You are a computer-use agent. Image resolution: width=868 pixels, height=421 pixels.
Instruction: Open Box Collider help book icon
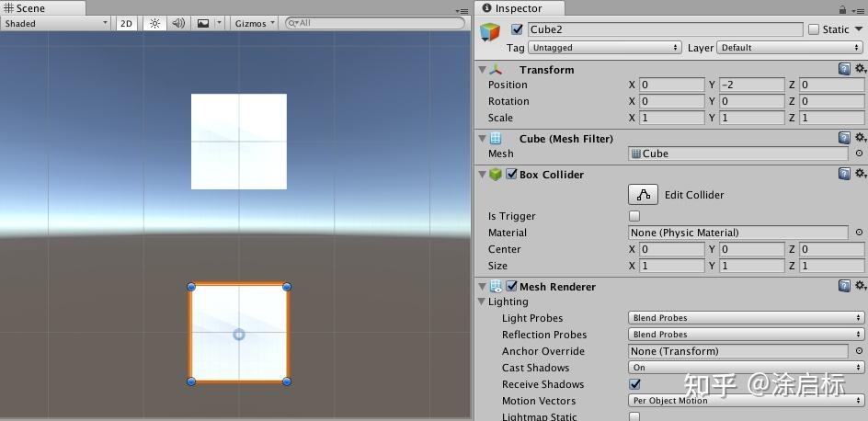pyautogui.click(x=844, y=174)
